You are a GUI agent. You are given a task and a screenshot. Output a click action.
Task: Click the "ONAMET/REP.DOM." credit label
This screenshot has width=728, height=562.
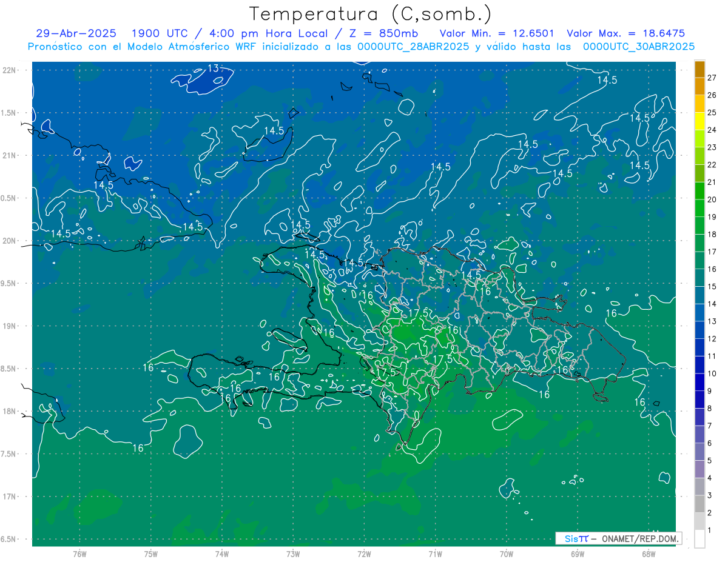(x=641, y=538)
